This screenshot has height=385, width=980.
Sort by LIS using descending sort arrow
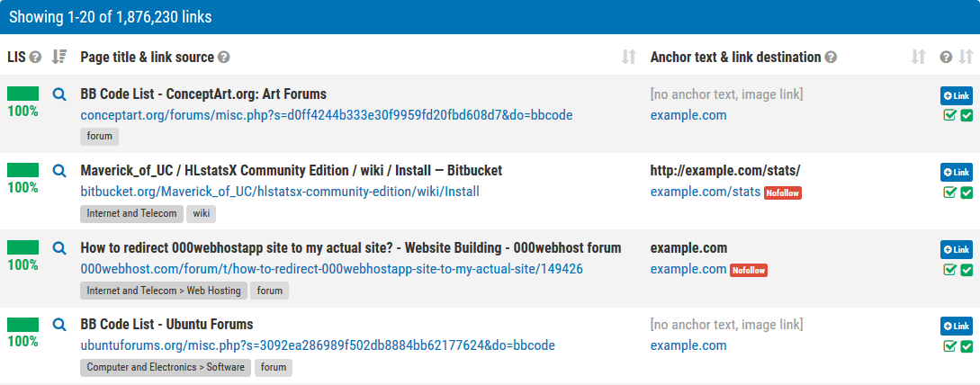coord(59,58)
